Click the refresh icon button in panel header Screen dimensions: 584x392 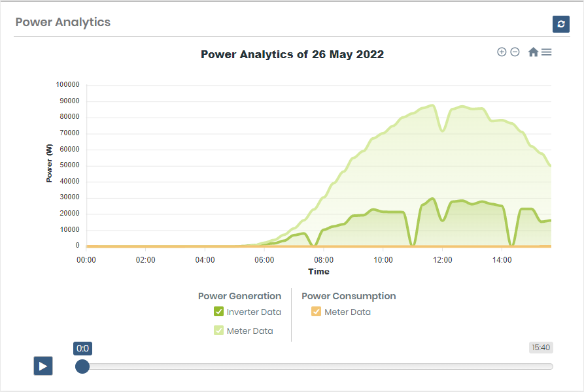click(x=560, y=24)
